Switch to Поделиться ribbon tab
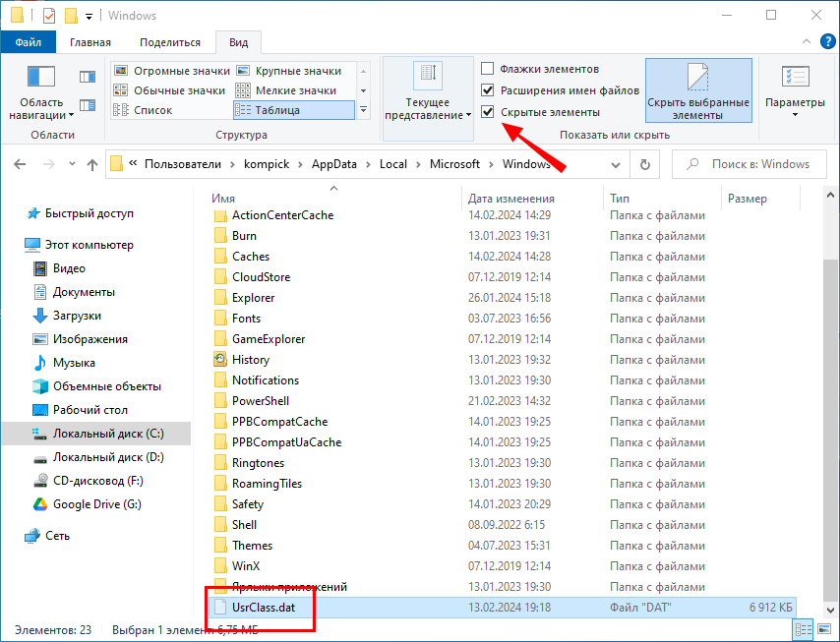 (170, 42)
